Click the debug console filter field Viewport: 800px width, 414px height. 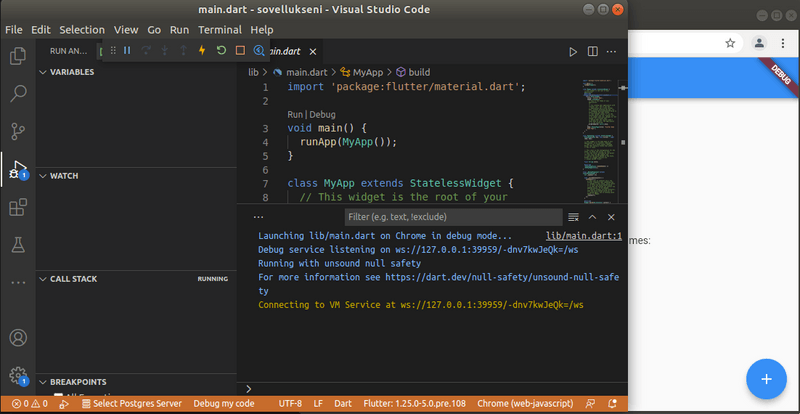click(452, 217)
